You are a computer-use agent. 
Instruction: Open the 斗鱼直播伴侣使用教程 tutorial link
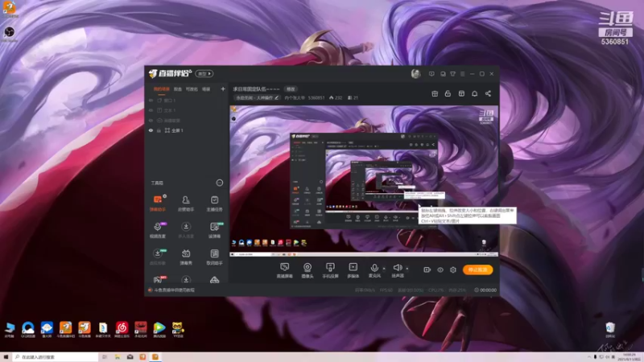click(x=174, y=290)
